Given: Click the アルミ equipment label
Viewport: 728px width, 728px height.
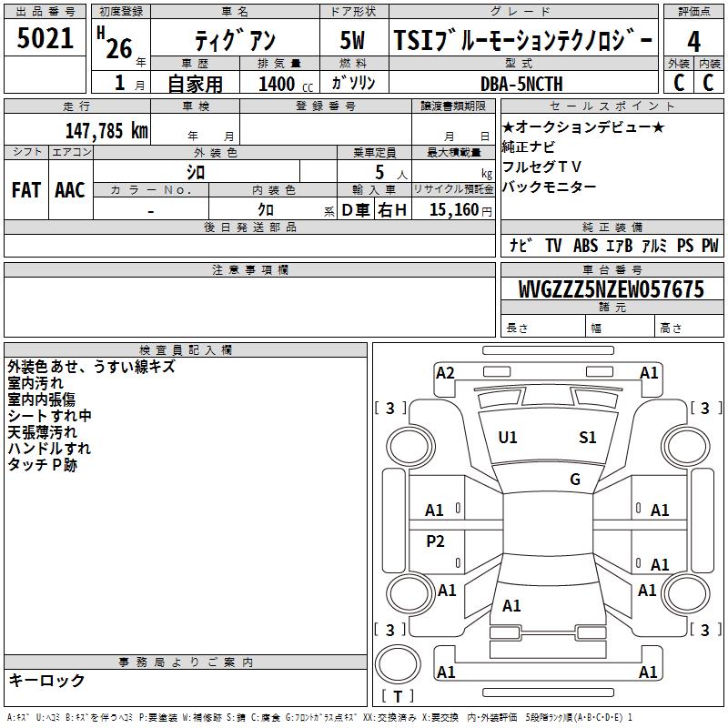Looking at the screenshot, I should [654, 245].
